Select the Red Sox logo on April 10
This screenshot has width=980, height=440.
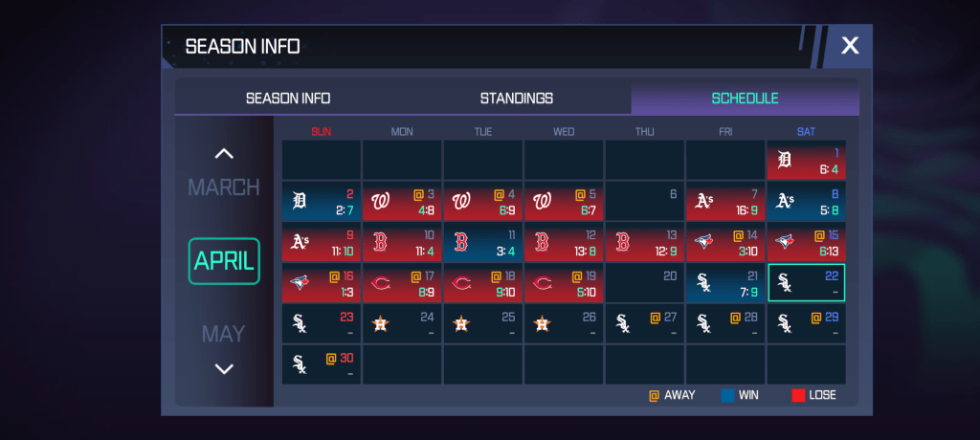click(x=380, y=242)
